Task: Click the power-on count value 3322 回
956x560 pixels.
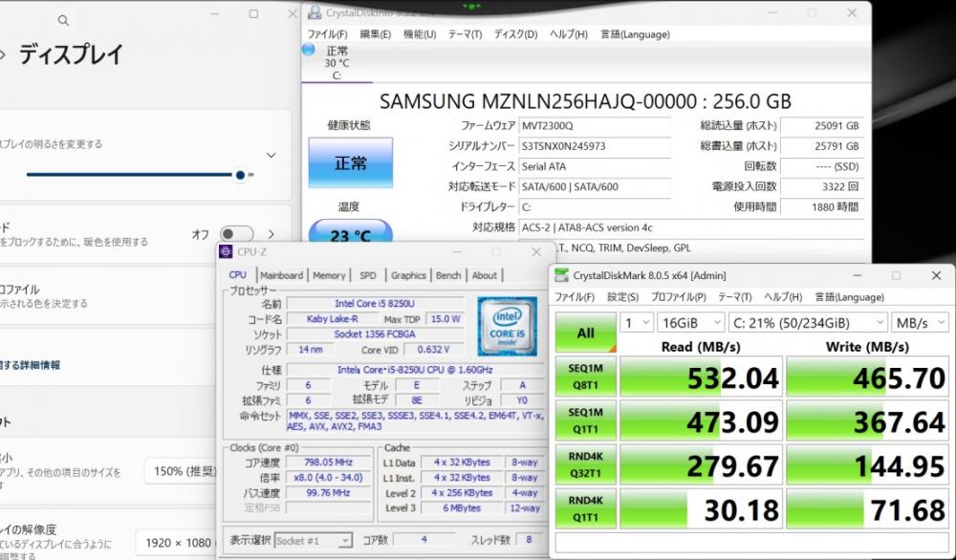Action: tap(822, 186)
